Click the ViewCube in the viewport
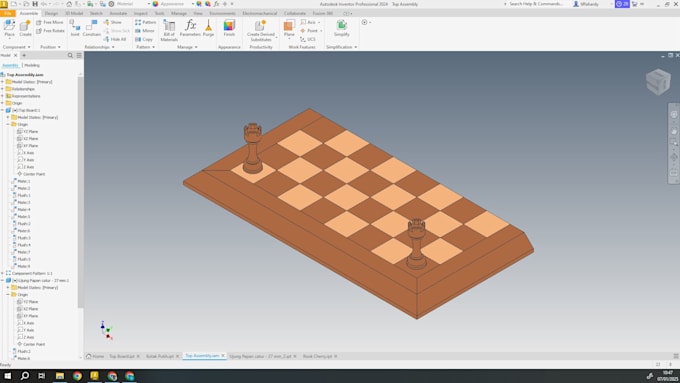Viewport: 680px width, 383px height. [658, 82]
